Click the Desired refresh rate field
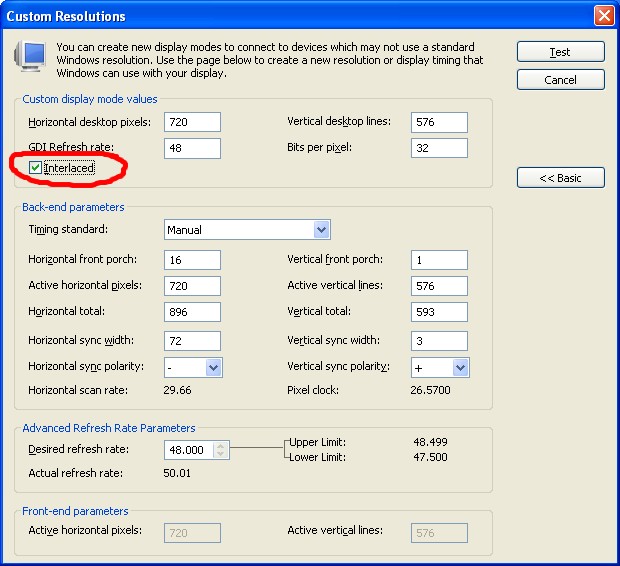This screenshot has width=620, height=566. [189, 450]
